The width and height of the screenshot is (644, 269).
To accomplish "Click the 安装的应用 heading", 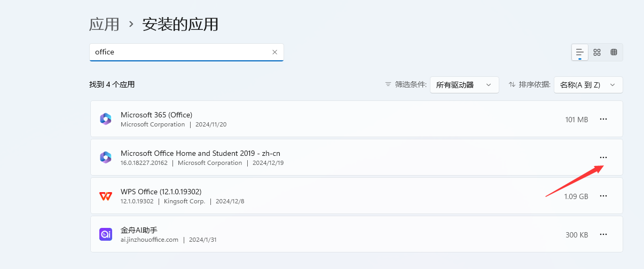I will tap(180, 24).
